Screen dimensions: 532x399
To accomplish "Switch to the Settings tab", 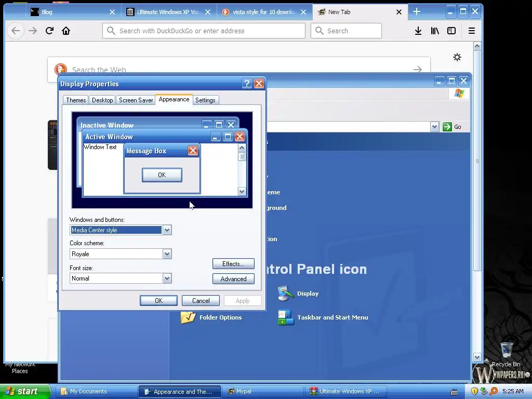I will (205, 100).
